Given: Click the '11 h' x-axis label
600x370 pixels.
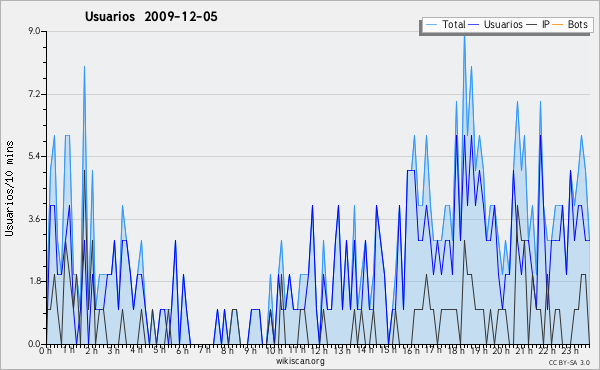Looking at the screenshot, I should (x=297, y=350).
